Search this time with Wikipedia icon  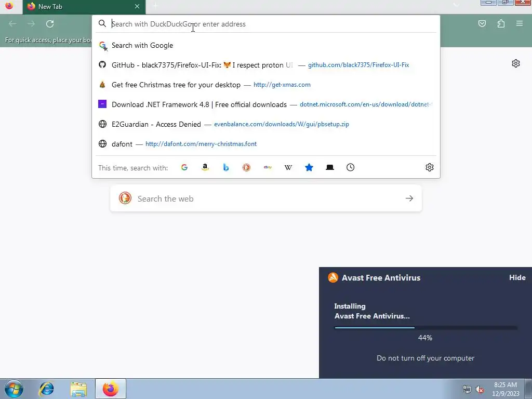(288, 167)
